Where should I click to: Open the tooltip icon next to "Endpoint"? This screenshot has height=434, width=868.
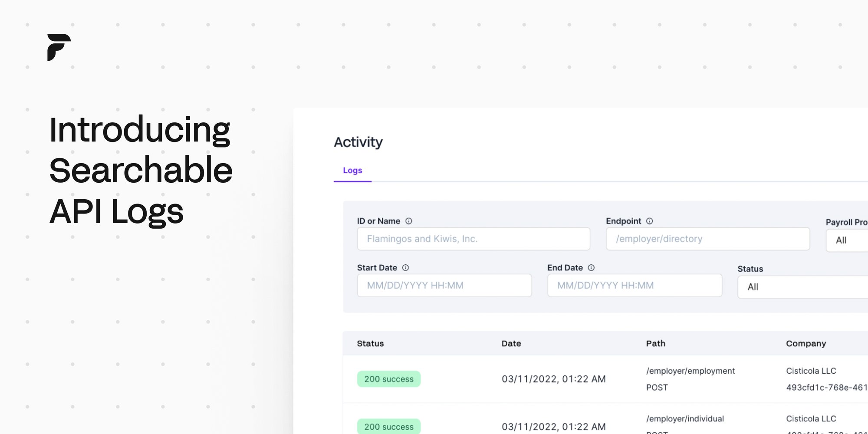[x=648, y=221]
